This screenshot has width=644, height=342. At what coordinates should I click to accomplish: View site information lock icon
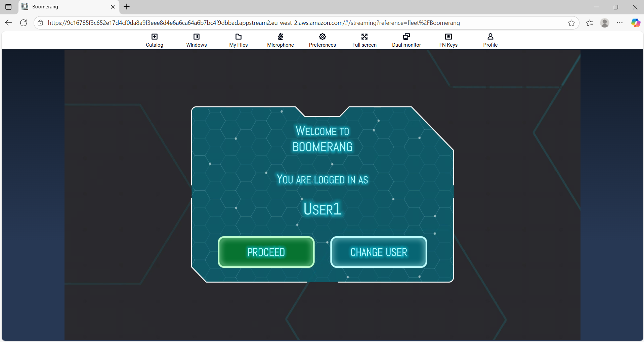coord(40,23)
